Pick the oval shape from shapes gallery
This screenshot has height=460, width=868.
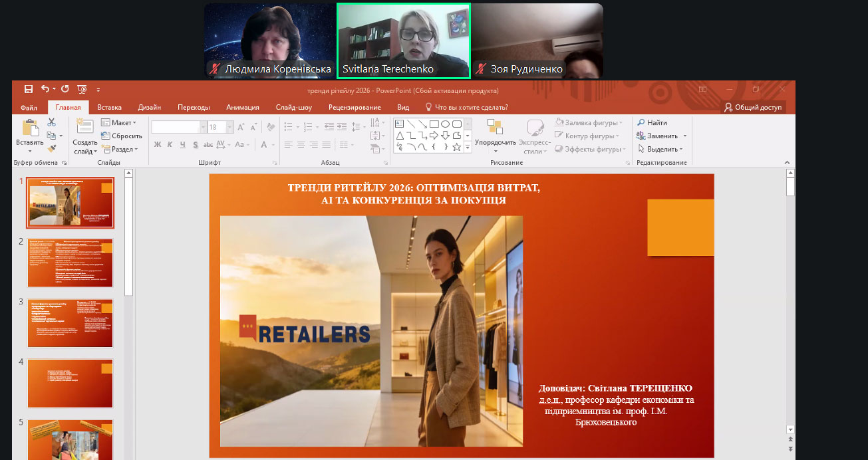[x=445, y=124]
